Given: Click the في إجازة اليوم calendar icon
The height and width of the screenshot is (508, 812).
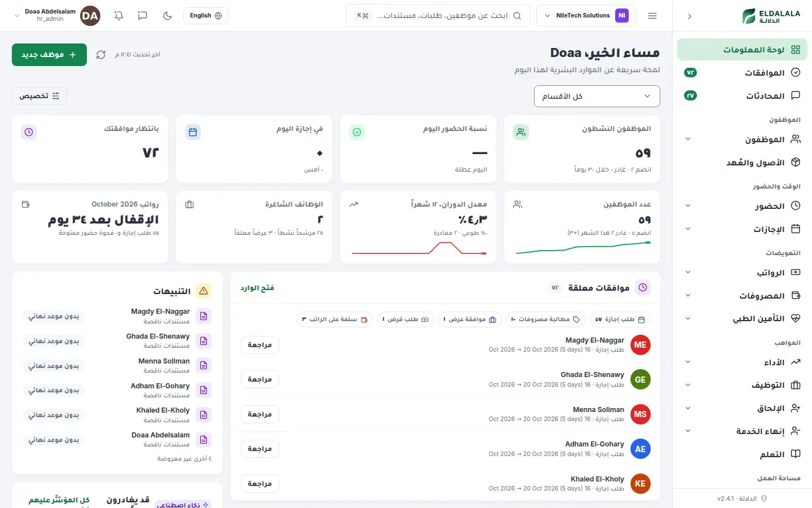Looking at the screenshot, I should tap(193, 132).
